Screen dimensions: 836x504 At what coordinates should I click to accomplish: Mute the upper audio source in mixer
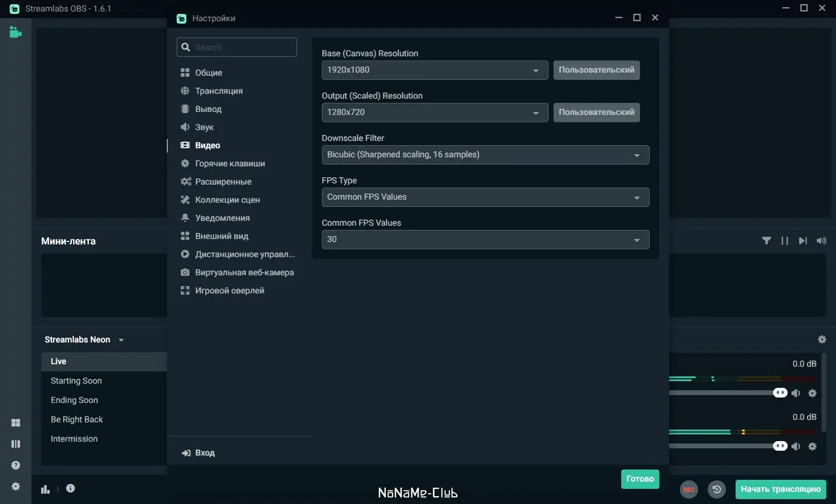tap(796, 393)
